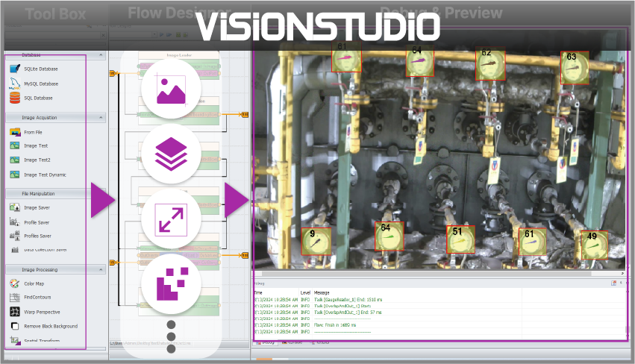635x364 pixels.
Task: Select the Color Map palette icon
Action: [15, 283]
